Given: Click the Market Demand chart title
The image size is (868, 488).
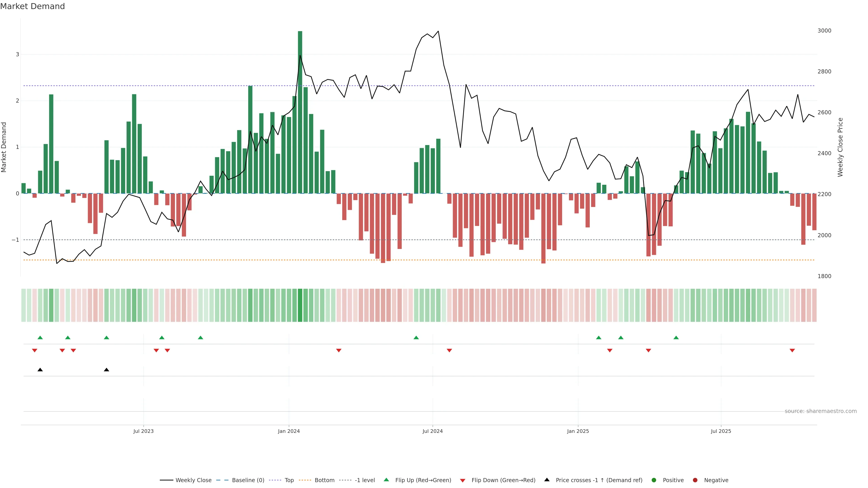Looking at the screenshot, I should tap(32, 6).
